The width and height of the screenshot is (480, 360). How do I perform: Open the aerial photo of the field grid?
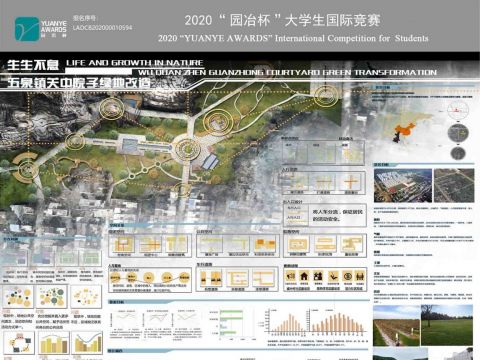click(454, 185)
